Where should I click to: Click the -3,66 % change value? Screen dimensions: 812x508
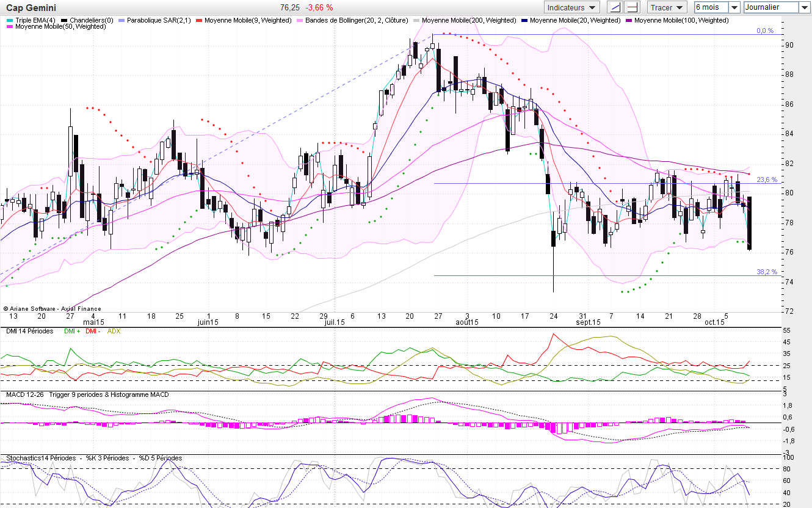point(320,7)
